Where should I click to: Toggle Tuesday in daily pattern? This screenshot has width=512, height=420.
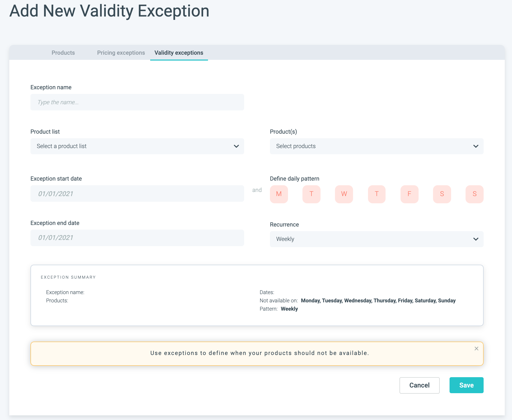click(311, 194)
